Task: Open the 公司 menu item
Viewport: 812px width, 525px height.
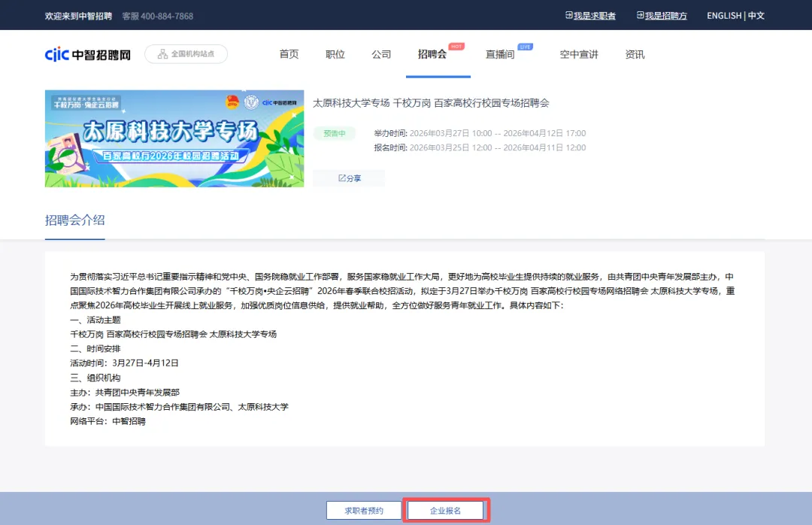Action: click(x=381, y=54)
